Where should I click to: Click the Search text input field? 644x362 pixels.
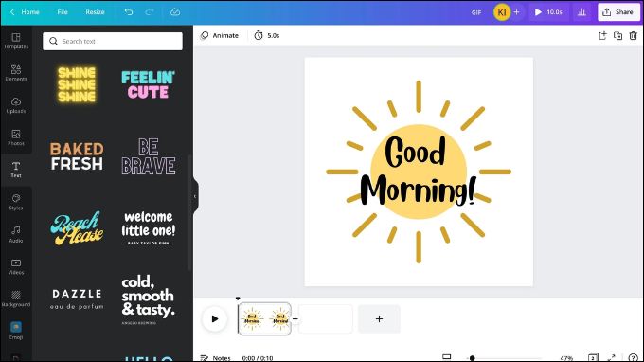pos(113,41)
